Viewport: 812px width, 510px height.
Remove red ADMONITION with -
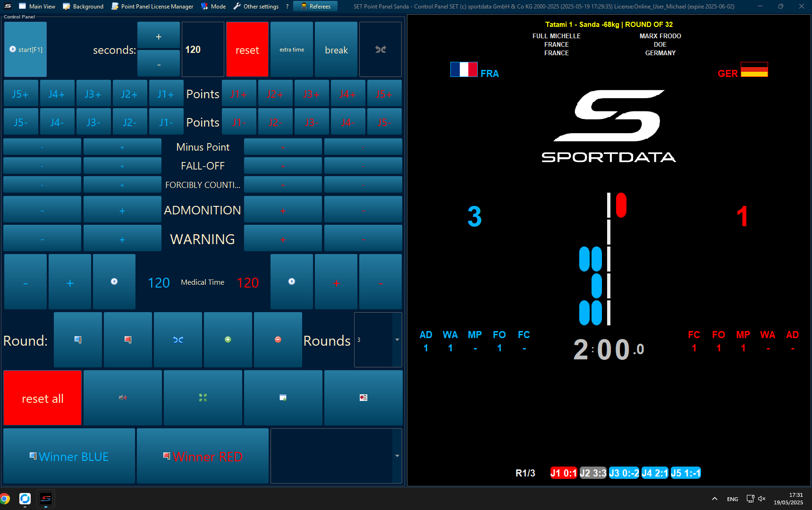[363, 210]
